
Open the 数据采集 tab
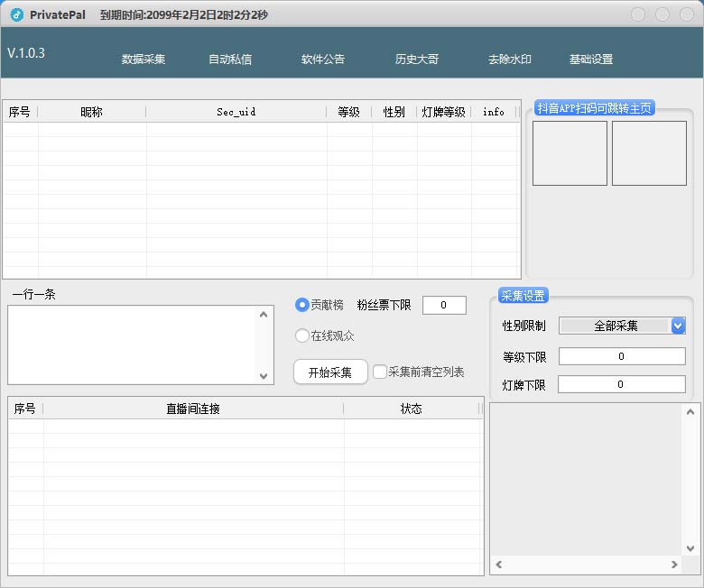[x=144, y=60]
